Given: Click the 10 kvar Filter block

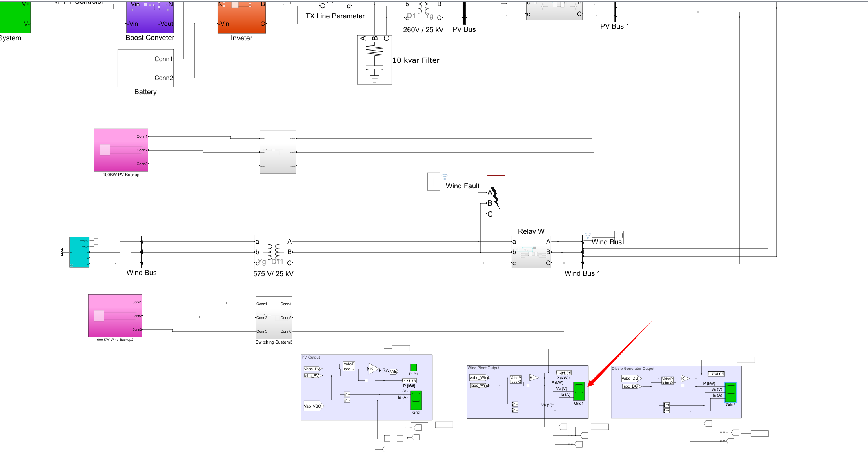Looking at the screenshot, I should tap(374, 60).
